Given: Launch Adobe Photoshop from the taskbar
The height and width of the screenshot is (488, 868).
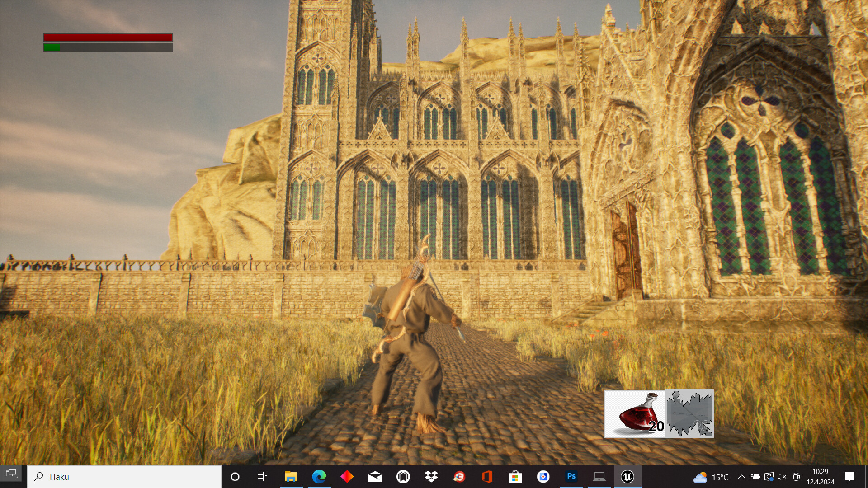Looking at the screenshot, I should (571, 476).
